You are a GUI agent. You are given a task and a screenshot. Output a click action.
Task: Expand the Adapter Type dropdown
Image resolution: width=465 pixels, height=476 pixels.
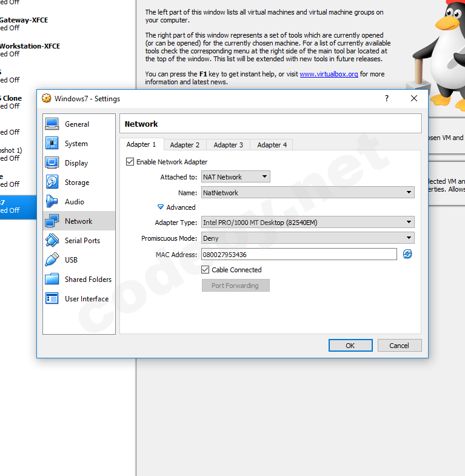pos(307,223)
